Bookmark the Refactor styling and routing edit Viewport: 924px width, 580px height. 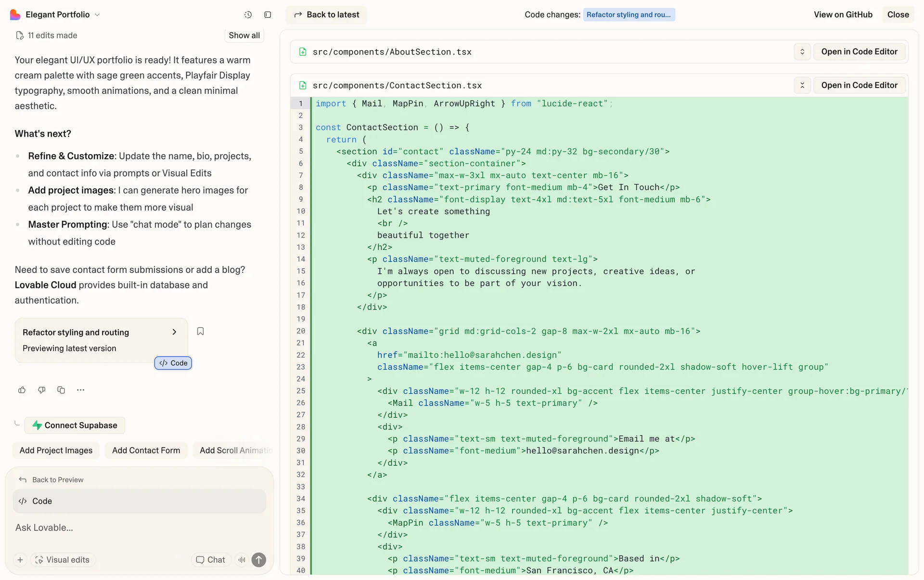pyautogui.click(x=201, y=331)
